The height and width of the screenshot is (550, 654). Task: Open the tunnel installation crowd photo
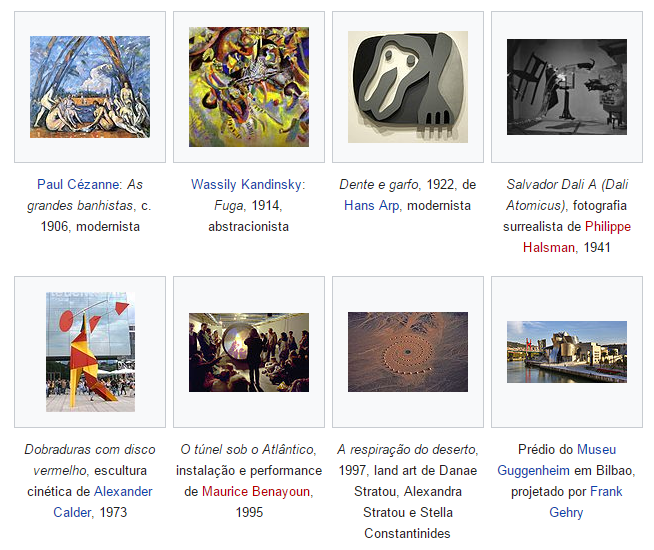(249, 352)
